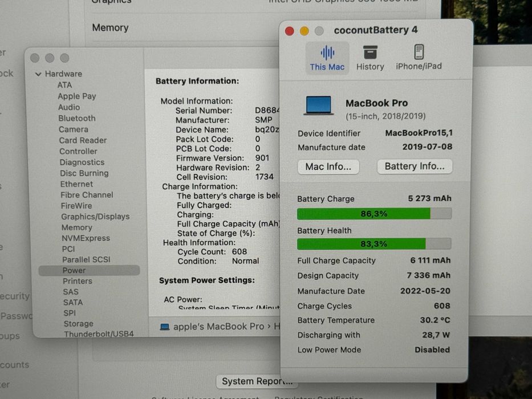The width and height of the screenshot is (532, 399).
Task: Click the History archive box icon
Action: (x=370, y=52)
